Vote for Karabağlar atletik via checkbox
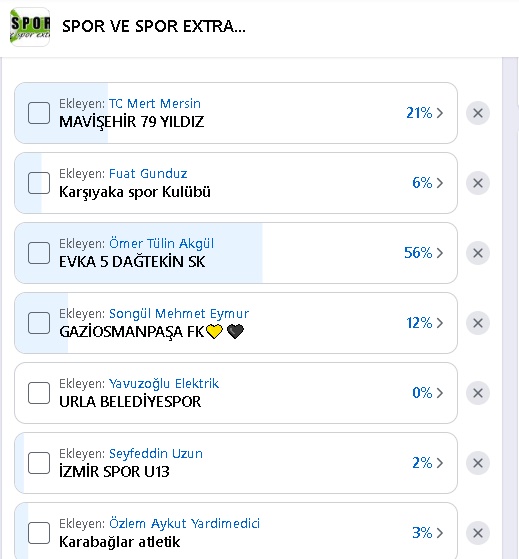The height and width of the screenshot is (559, 519). [39, 533]
